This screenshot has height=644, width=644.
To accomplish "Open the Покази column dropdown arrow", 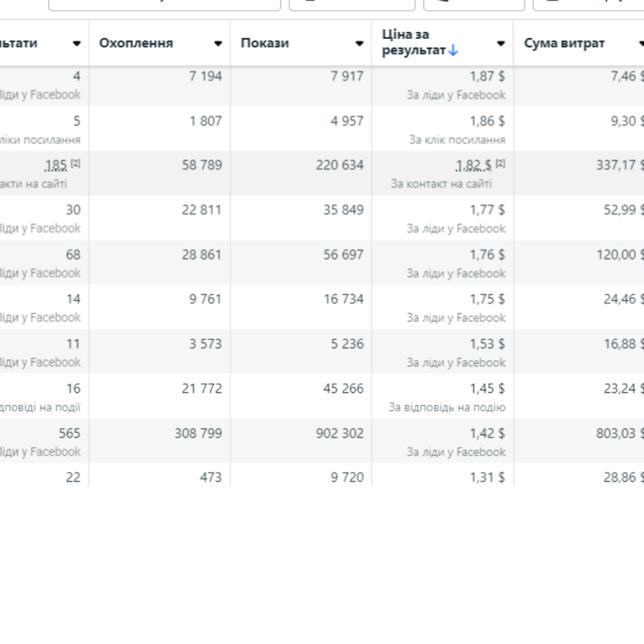I will (360, 43).
